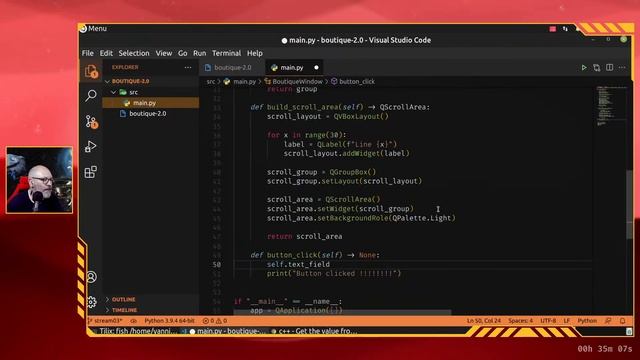
Task: Click the c++ browser taskbar entry
Action: 314,331
